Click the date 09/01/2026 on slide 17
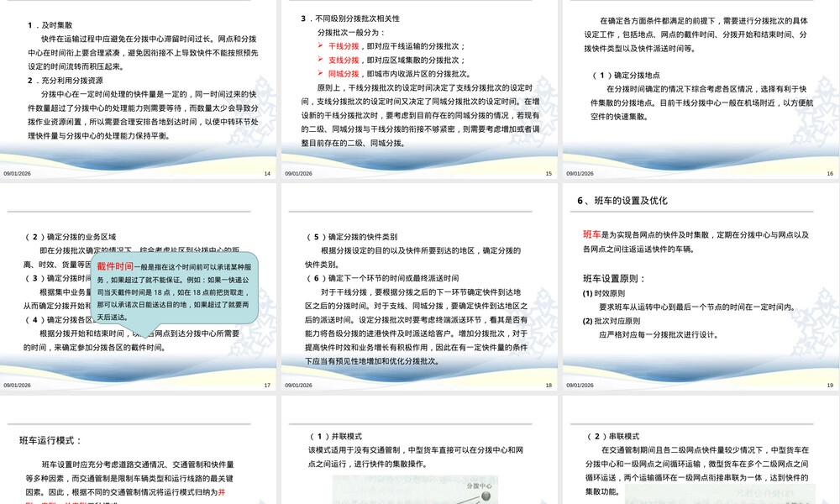 pyautogui.click(x=17, y=385)
